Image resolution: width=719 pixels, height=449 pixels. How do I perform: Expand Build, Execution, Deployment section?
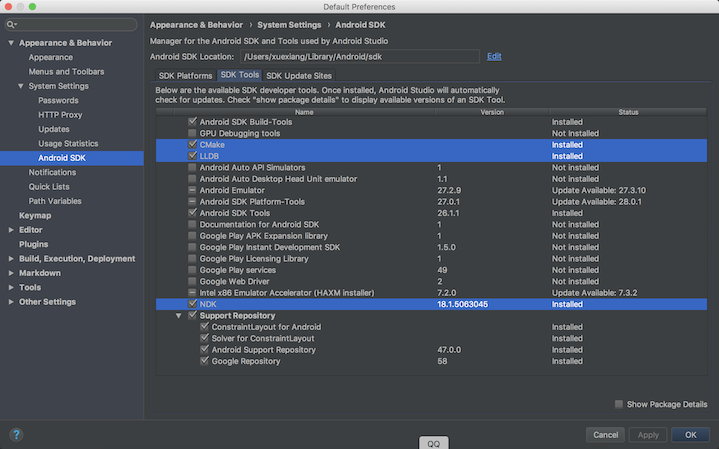click(11, 259)
